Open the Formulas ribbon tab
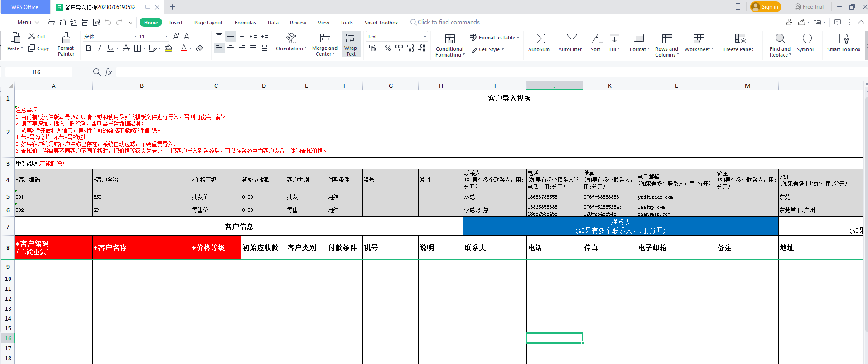Image resolution: width=868 pixels, height=364 pixels. (x=245, y=23)
